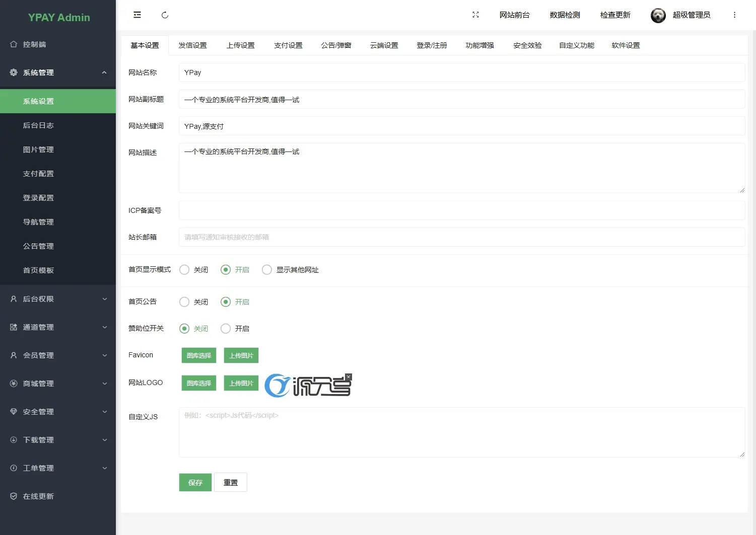
Task: Open the three-dot more options menu
Action: click(734, 15)
